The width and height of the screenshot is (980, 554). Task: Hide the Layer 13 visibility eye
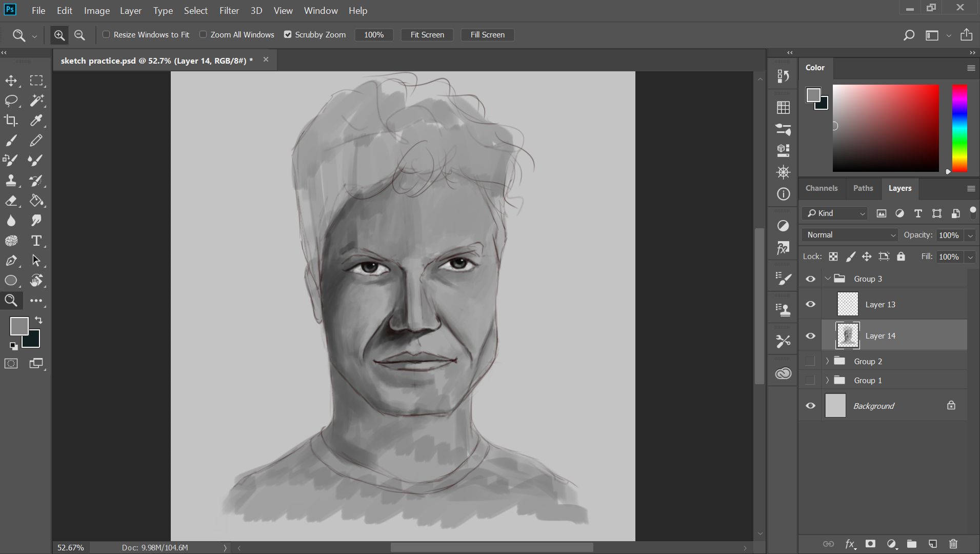click(x=810, y=304)
